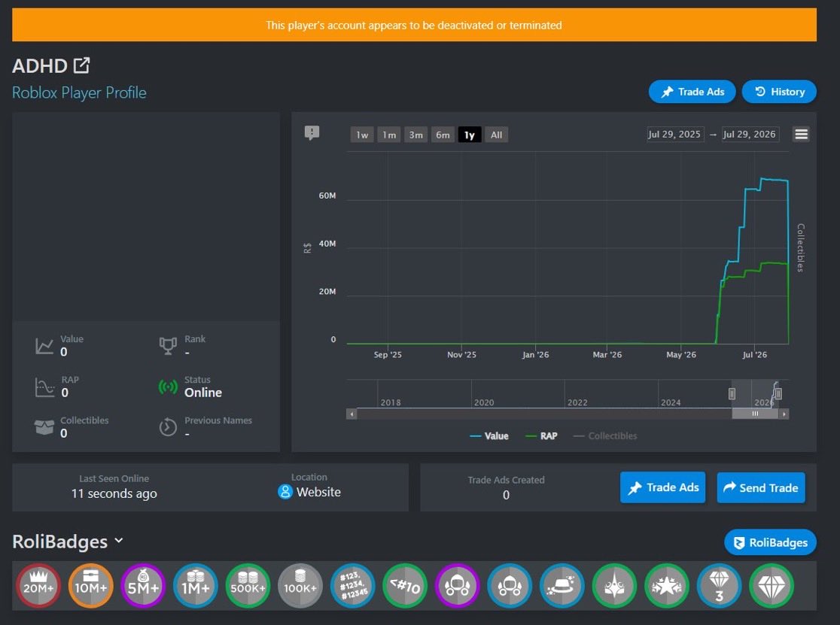Select the 1m chart range
The height and width of the screenshot is (625, 840).
(389, 135)
